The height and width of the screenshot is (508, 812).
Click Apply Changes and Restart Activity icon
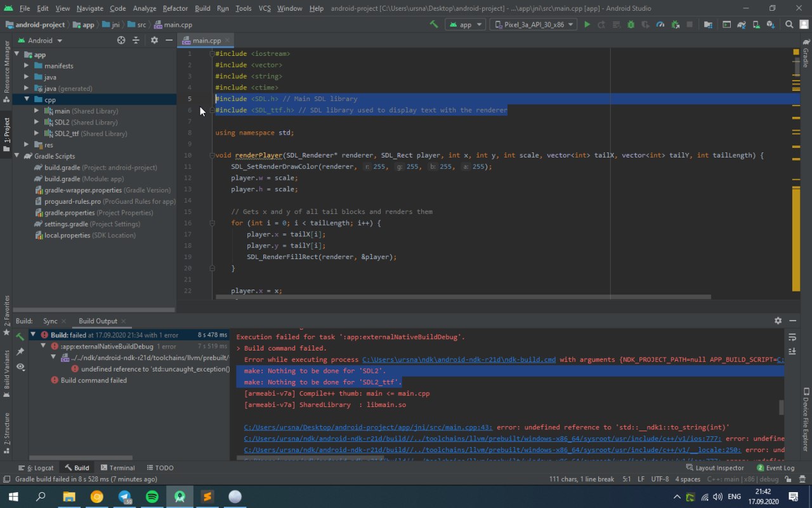(x=601, y=24)
